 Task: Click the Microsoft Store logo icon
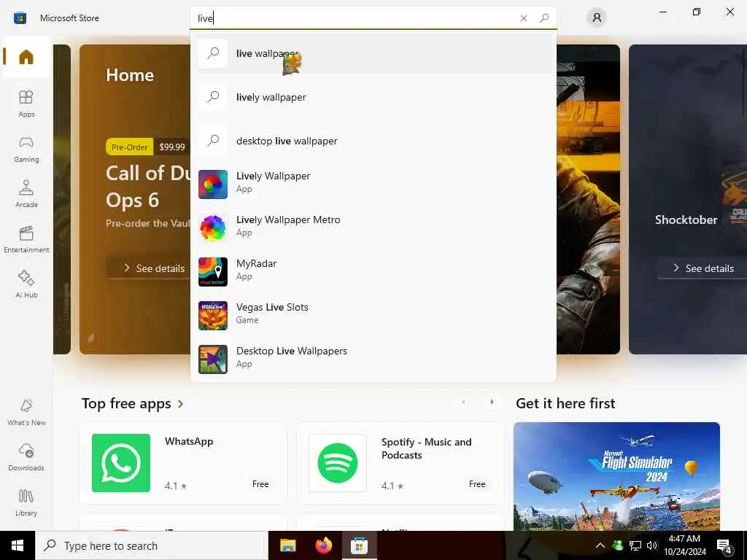[20, 18]
